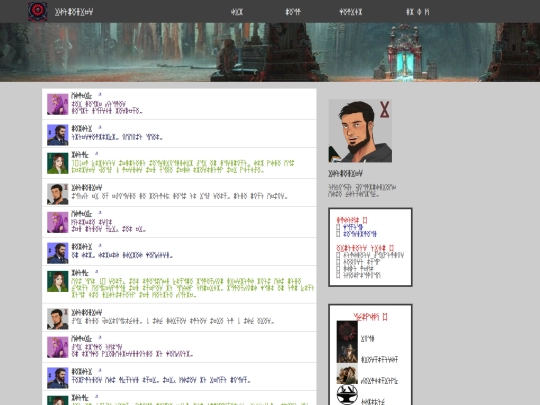Open the username on the fourth post
540x405 pixels.
86,188
